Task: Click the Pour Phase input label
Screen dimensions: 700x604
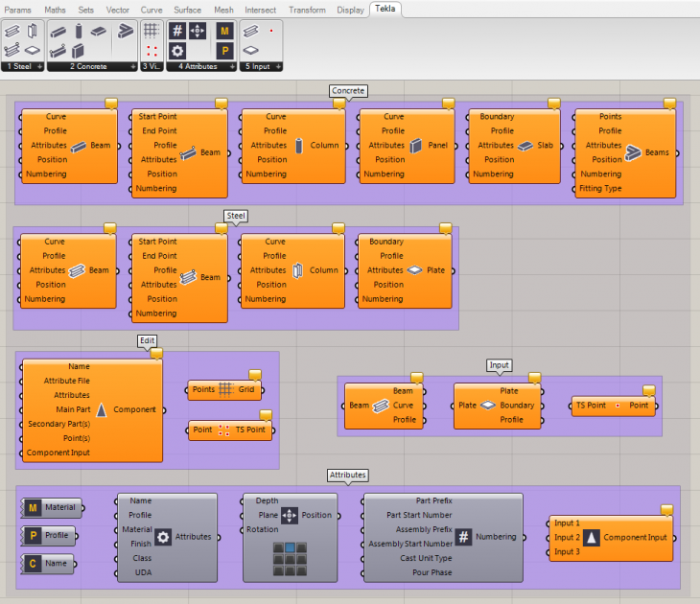Action: tap(432, 572)
